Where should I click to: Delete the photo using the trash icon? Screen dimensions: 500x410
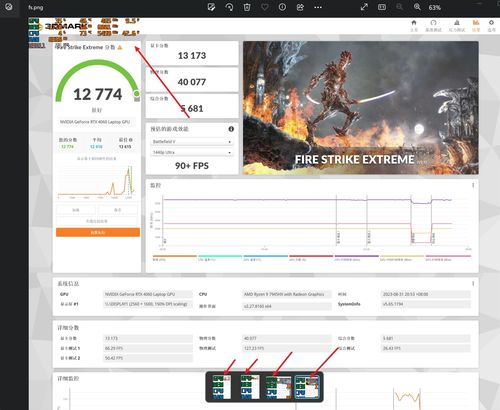tap(247, 7)
